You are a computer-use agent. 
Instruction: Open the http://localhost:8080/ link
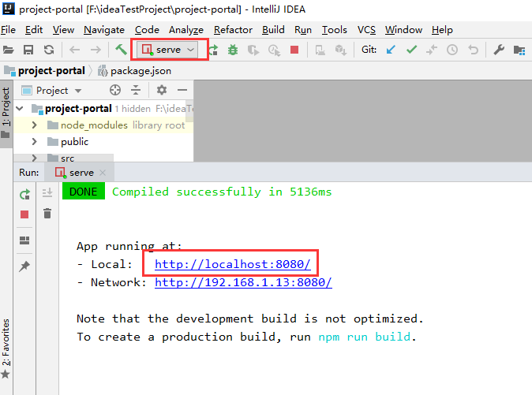[x=232, y=264]
